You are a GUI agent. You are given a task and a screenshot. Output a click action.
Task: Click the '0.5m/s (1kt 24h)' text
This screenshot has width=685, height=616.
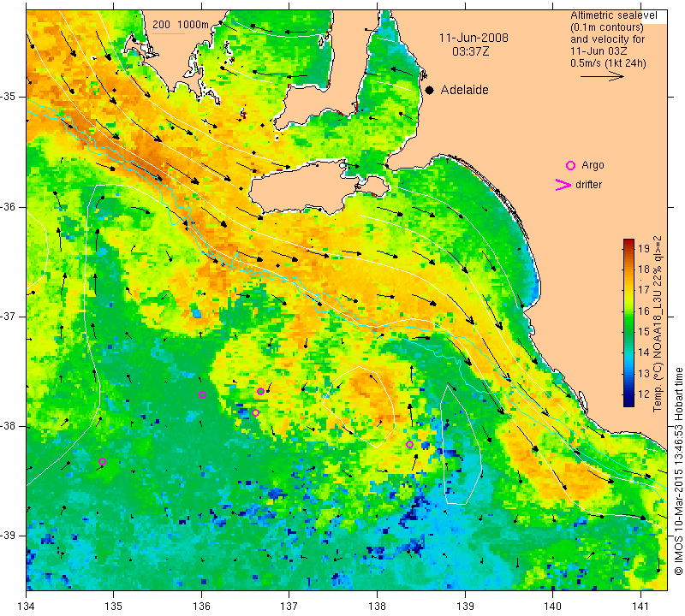tap(608, 62)
